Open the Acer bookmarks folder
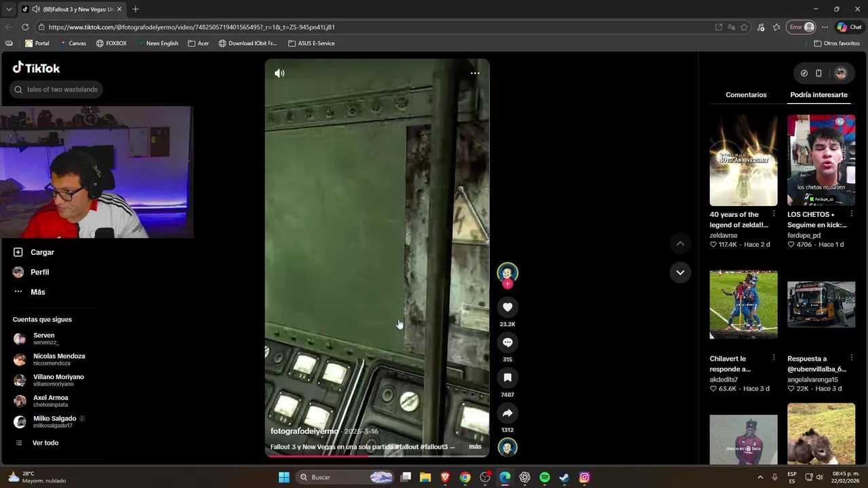 (198, 43)
